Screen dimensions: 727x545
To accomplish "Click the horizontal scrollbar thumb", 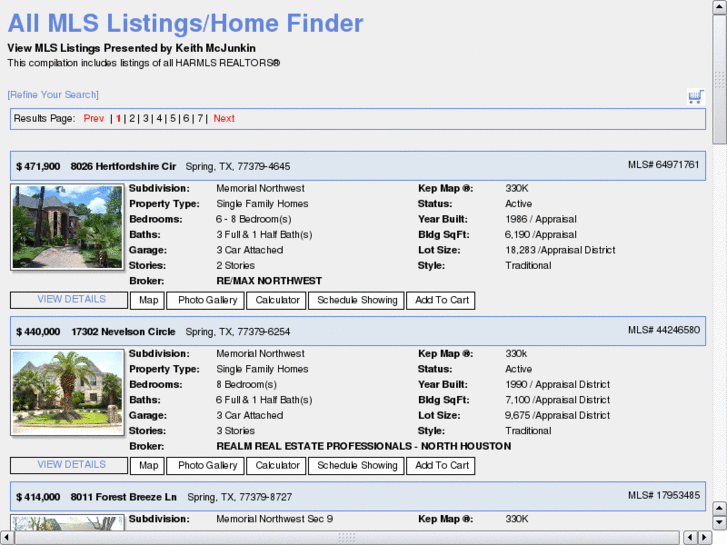I will click(x=347, y=538).
